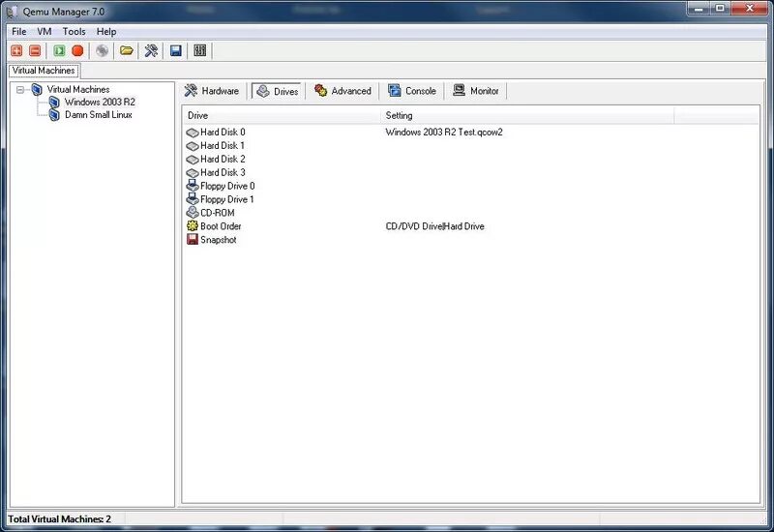This screenshot has height=532, width=774.
Task: Collapse the Virtual Machines tree node
Action: 20,90
